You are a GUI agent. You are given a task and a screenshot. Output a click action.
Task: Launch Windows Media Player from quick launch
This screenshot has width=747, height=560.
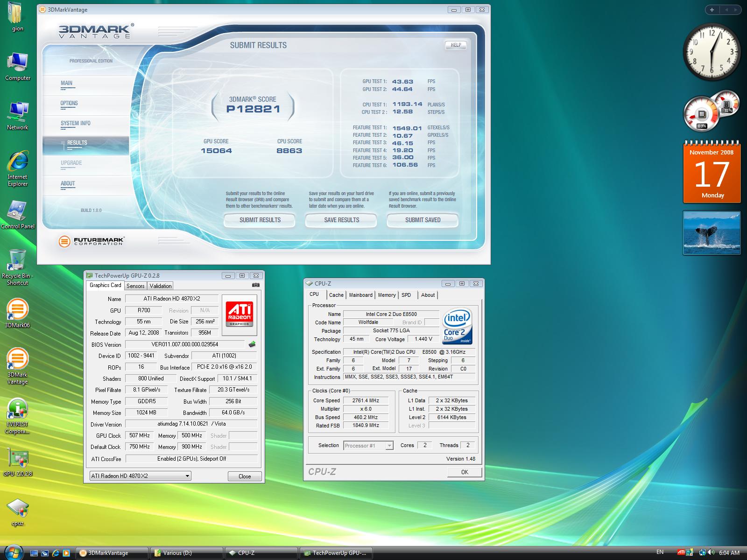pos(66,553)
